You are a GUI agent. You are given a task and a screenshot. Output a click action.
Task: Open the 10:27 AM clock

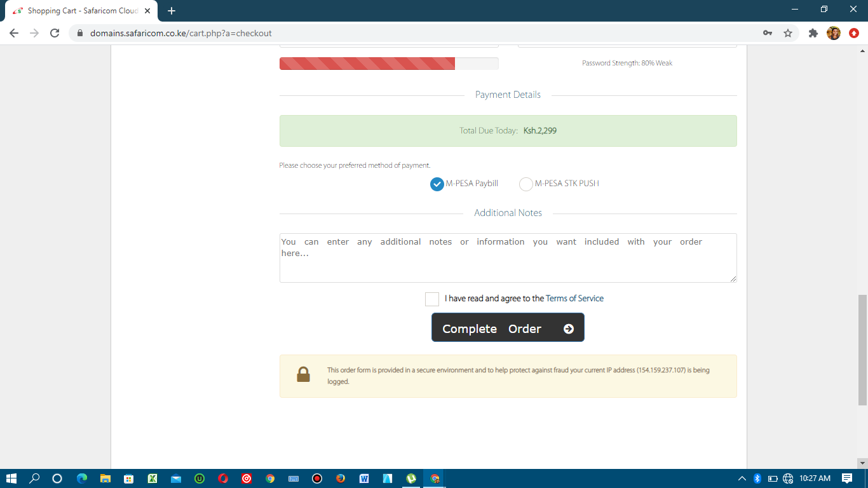[815, 478]
